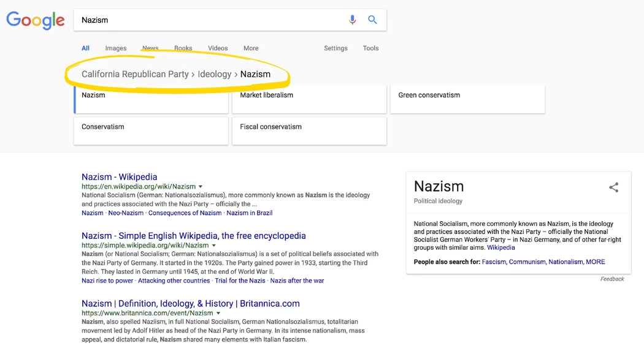The width and height of the screenshot is (644, 362).
Task: Open the Simple English Wikipedia result
Action: click(193, 236)
